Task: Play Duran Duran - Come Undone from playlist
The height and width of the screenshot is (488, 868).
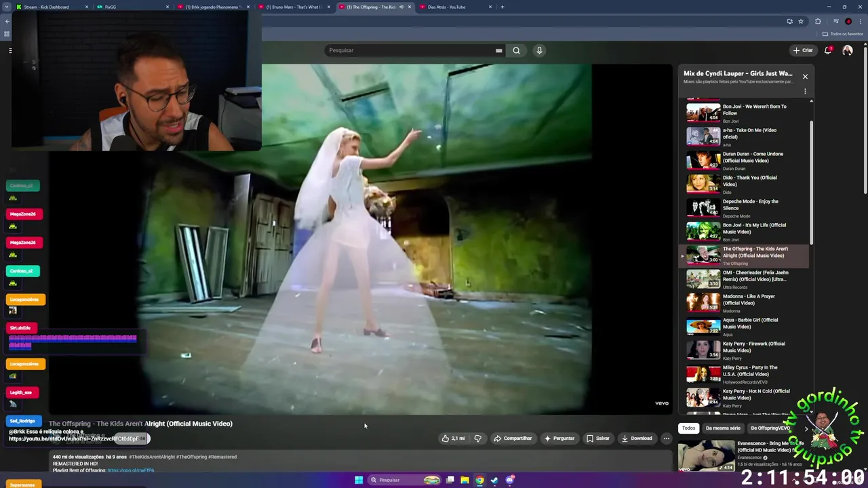Action: click(744, 161)
